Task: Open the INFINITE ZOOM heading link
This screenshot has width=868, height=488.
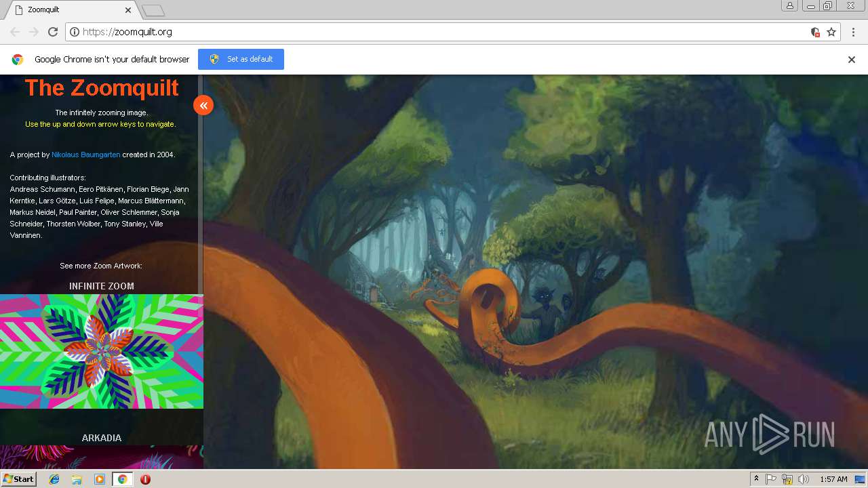Action: tap(102, 286)
